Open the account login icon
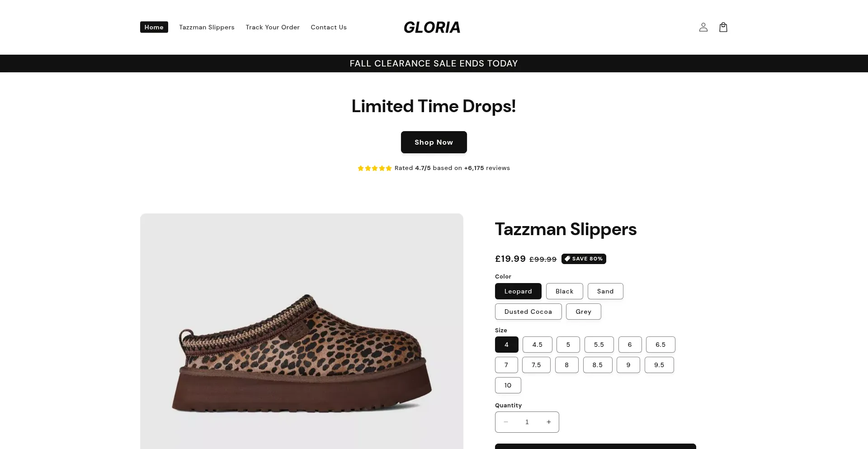Screen dimensions: 868x449 pos(703,27)
